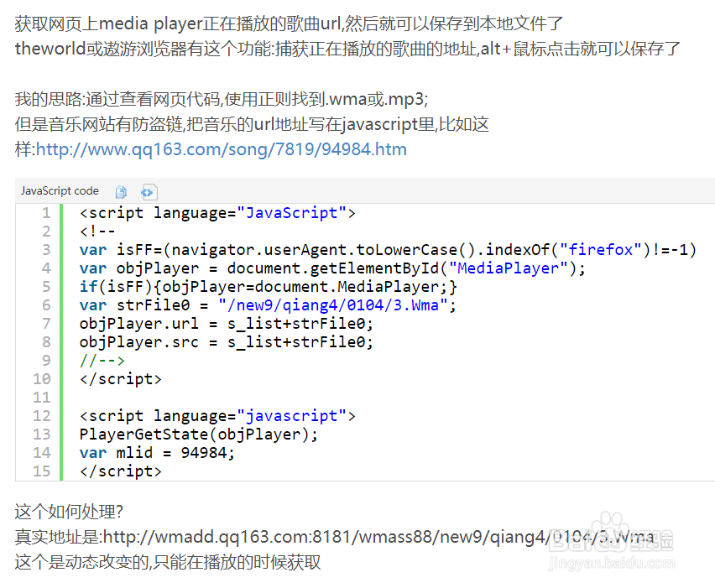Click code line var isFF=(navigator.userAgent

388,250
